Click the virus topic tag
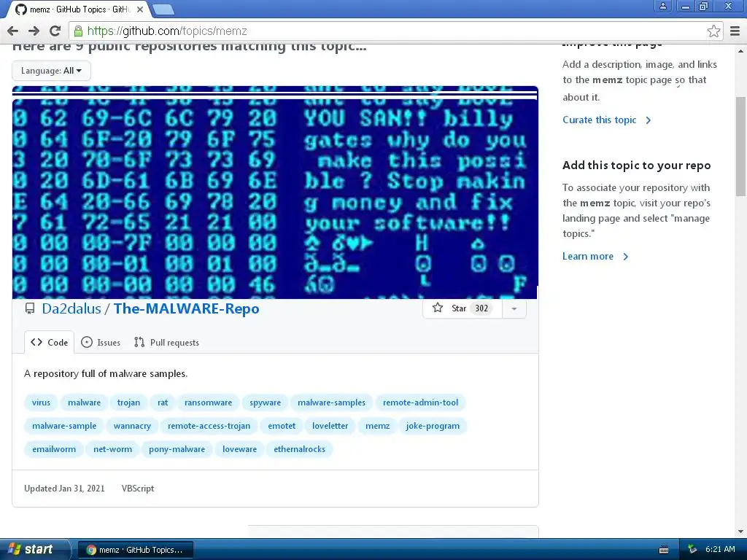The height and width of the screenshot is (560, 747). coord(41,402)
